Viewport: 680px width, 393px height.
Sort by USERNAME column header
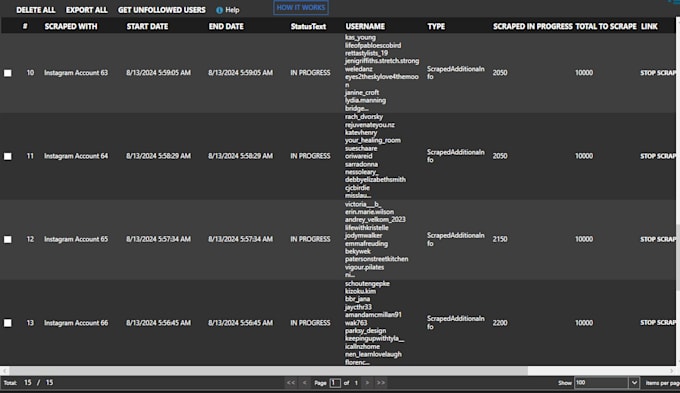click(x=365, y=26)
